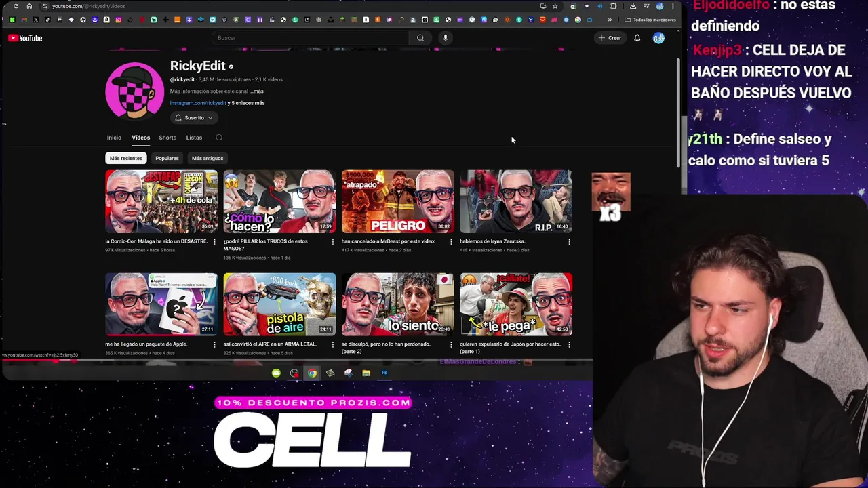868x488 pixels.
Task: Select Más recientes filter chip
Action: click(126, 158)
